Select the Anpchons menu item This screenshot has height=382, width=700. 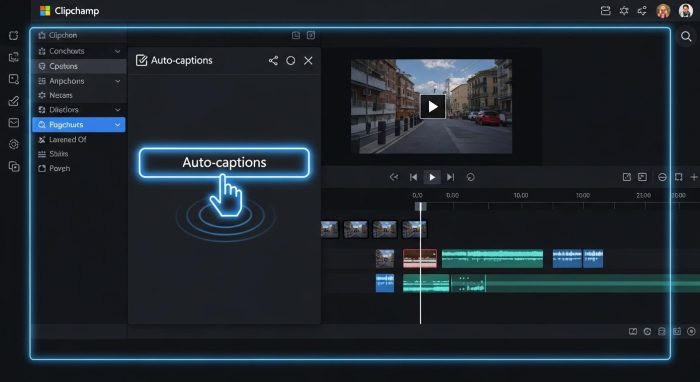(x=79, y=81)
